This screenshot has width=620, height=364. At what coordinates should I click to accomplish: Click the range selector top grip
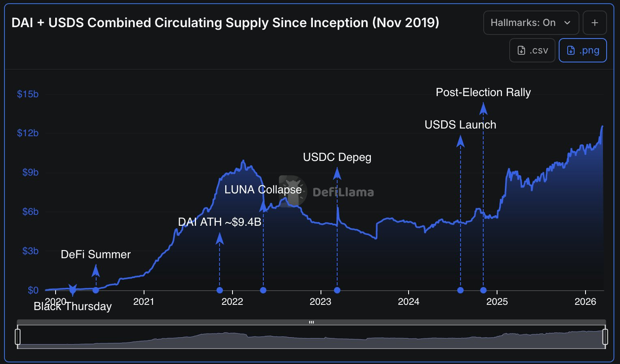[311, 322]
